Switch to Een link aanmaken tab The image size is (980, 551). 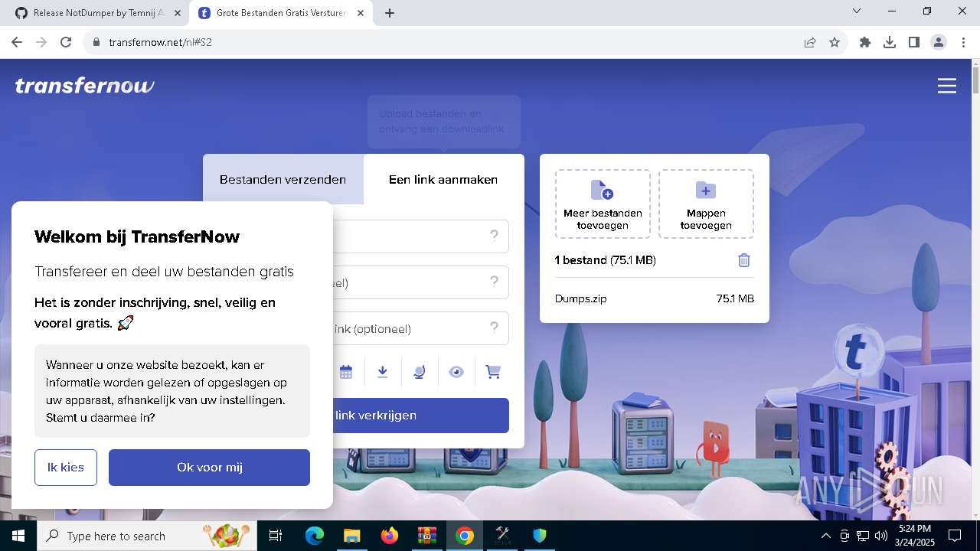coord(443,179)
